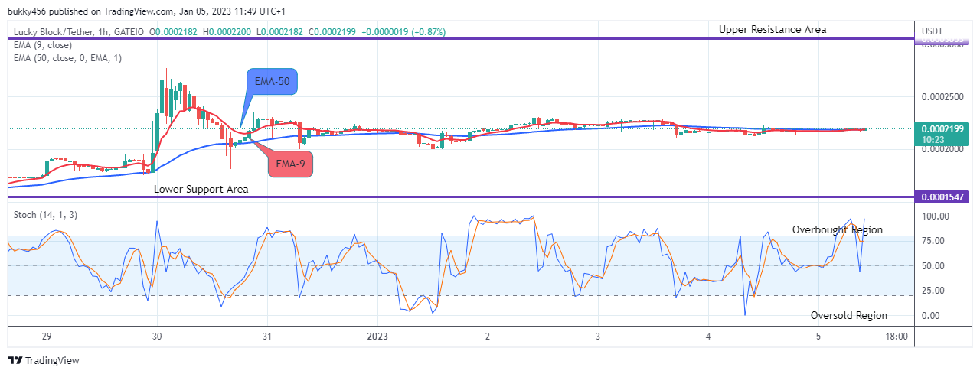The image size is (980, 374).
Task: Click date label 5 on time axis
Action: (x=818, y=337)
